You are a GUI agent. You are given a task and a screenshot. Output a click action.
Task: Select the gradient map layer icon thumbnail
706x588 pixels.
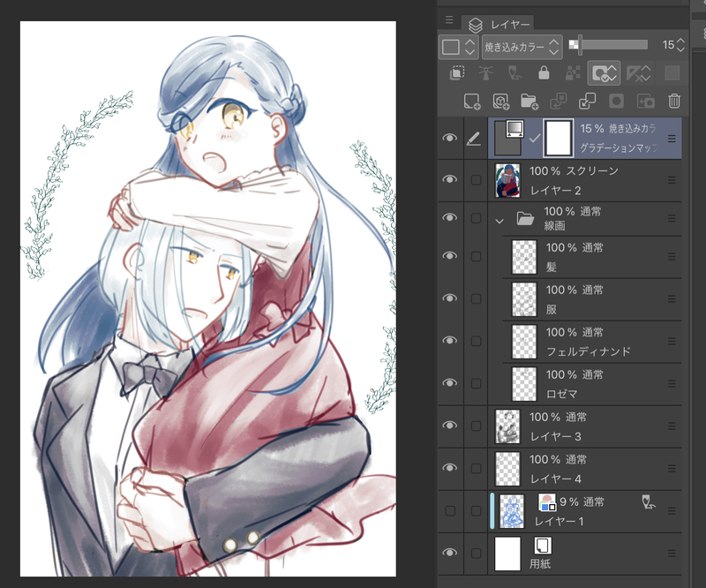pyautogui.click(x=509, y=138)
